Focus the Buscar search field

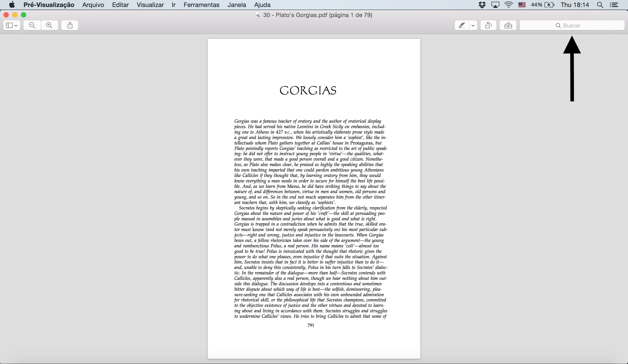pos(572,26)
